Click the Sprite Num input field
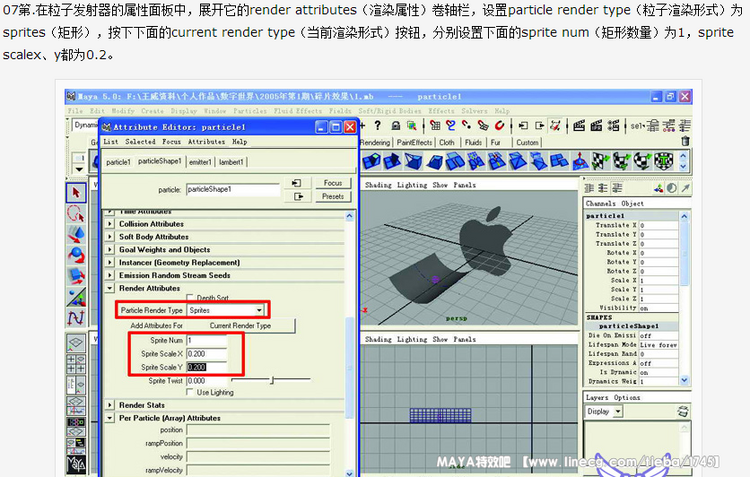 point(207,340)
